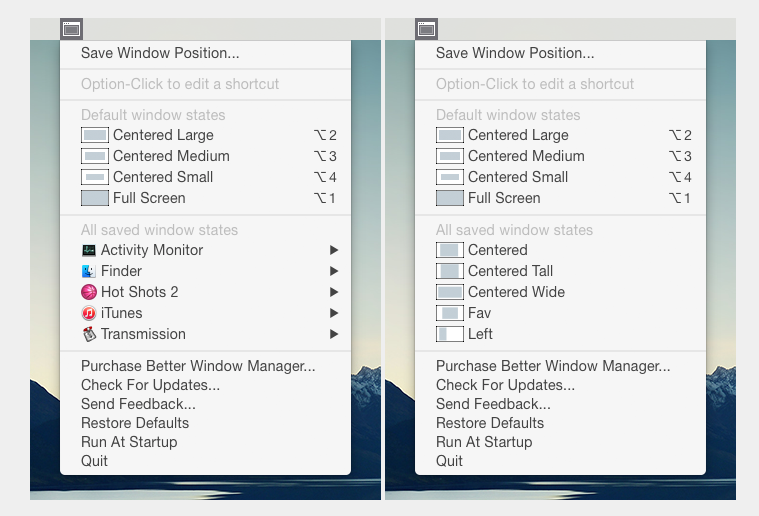Viewport: 759px width, 516px height.
Task: Click the Centered Tall layout icon
Action: [x=449, y=271]
